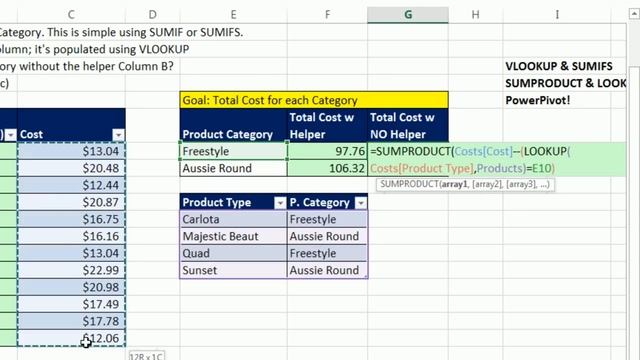Select column G header

tap(408, 15)
